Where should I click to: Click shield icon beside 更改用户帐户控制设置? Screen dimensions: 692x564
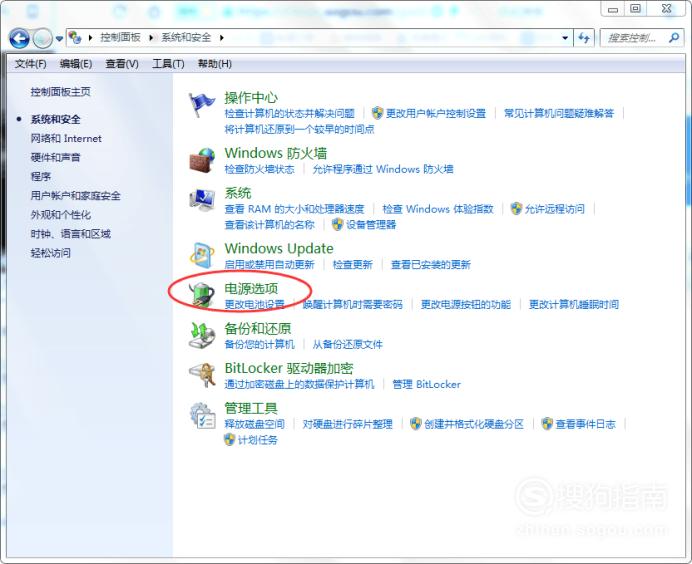tap(377, 113)
